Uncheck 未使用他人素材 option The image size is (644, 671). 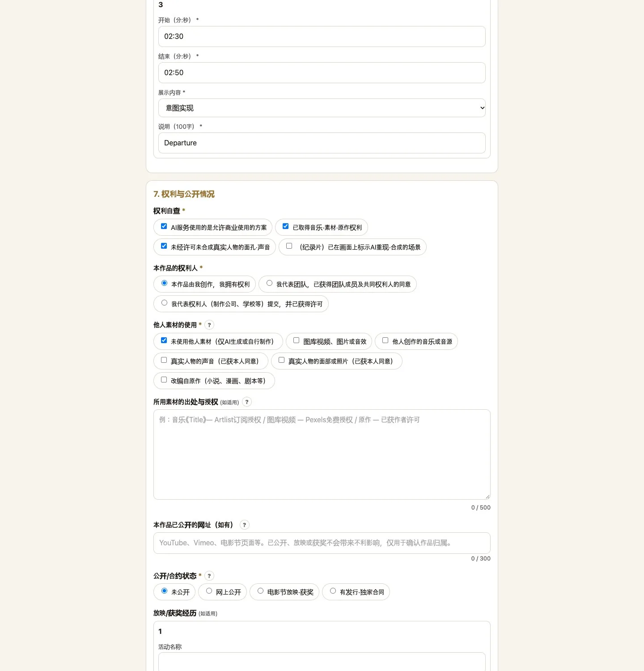click(x=164, y=340)
